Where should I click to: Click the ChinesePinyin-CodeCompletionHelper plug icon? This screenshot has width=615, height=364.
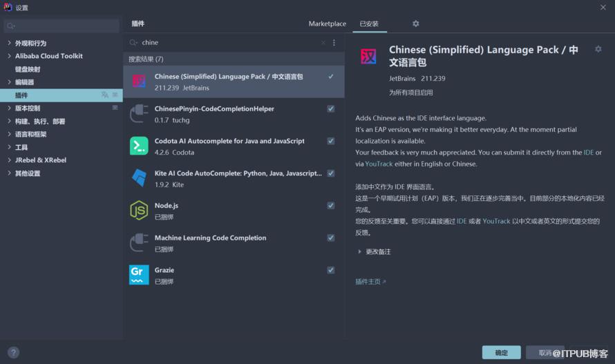pos(139,113)
